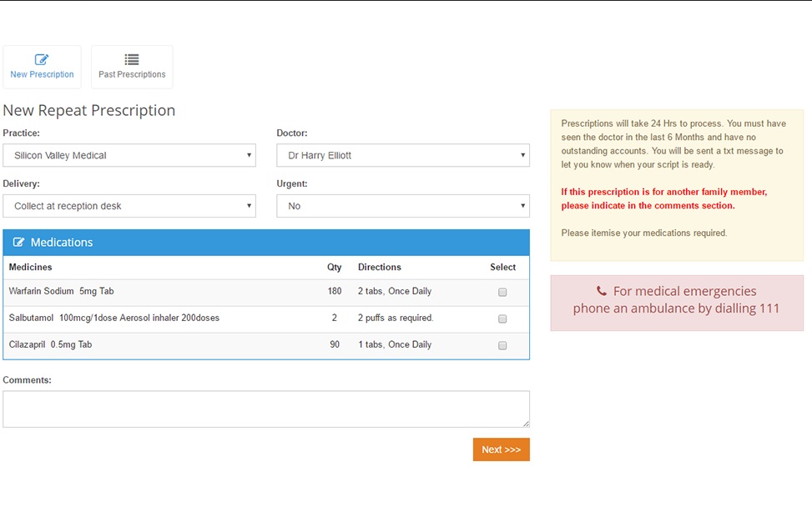Click the phone icon in emergency banner
This screenshot has height=512, width=812.
click(x=601, y=291)
